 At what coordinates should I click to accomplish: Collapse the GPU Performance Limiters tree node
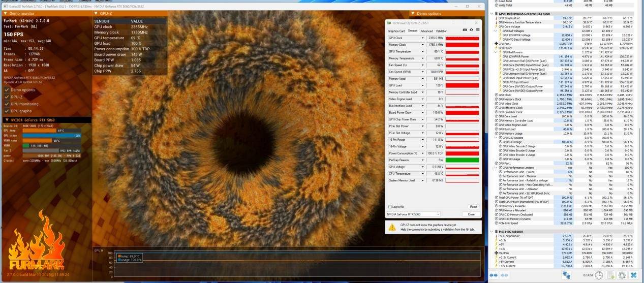coord(497,167)
